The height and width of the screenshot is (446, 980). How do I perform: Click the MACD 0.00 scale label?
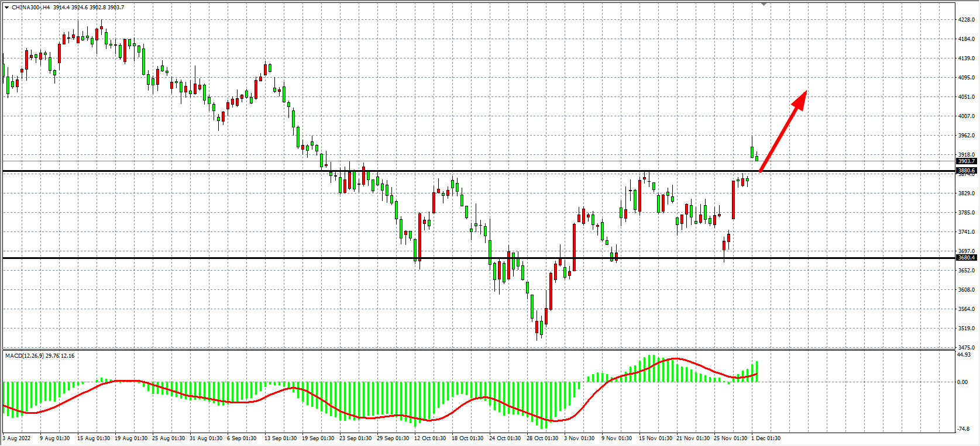tap(962, 382)
